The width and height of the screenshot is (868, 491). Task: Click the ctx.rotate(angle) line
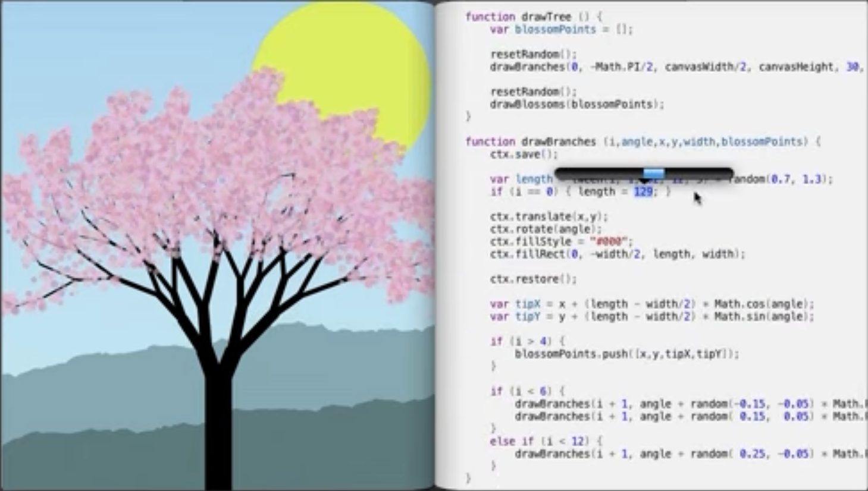[546, 229]
